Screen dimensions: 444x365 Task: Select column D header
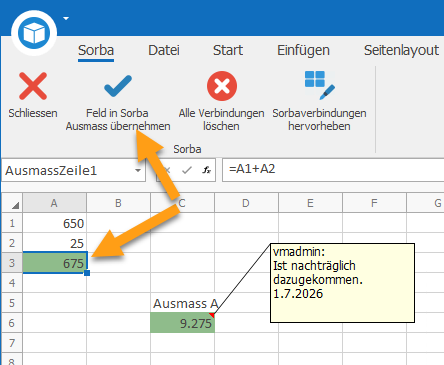(246, 203)
